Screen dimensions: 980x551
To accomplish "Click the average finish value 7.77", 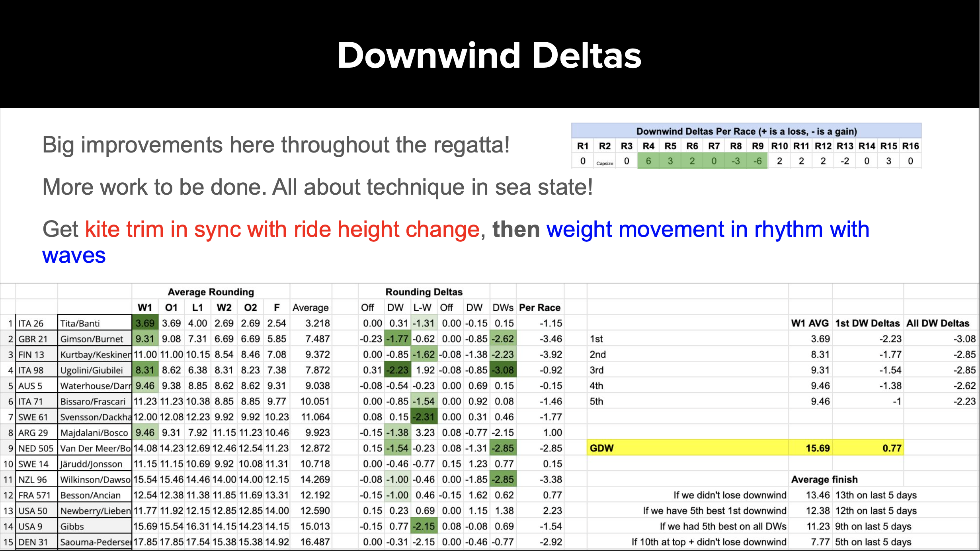I will (810, 542).
